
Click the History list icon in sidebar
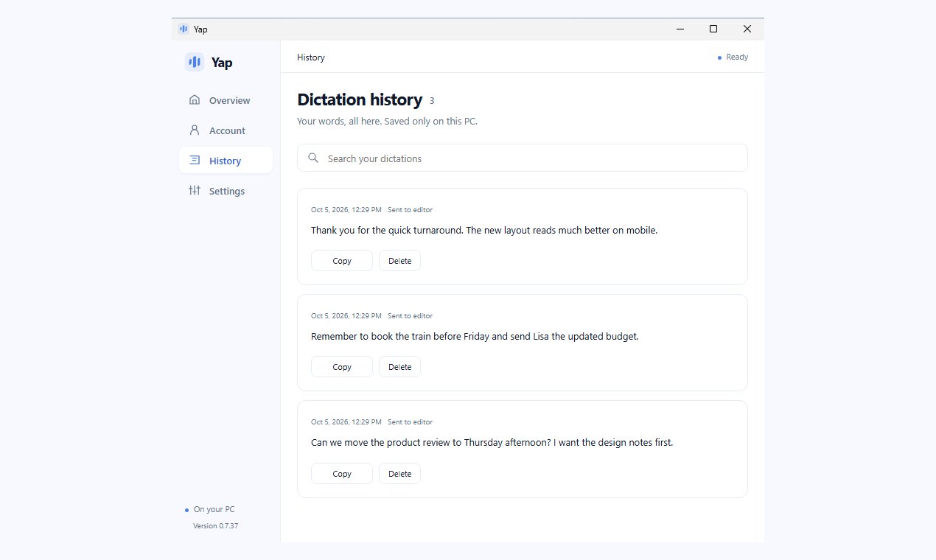point(195,161)
